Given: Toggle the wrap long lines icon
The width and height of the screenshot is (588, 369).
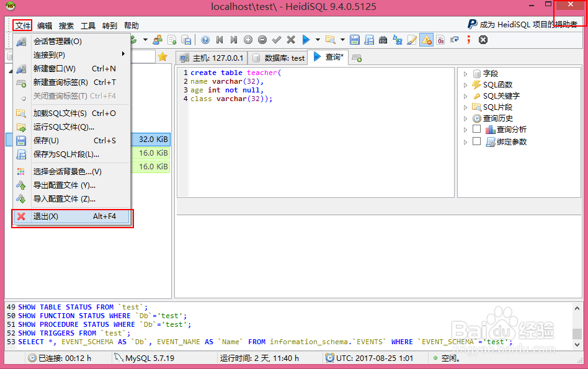Looking at the screenshot, I should (x=455, y=40).
